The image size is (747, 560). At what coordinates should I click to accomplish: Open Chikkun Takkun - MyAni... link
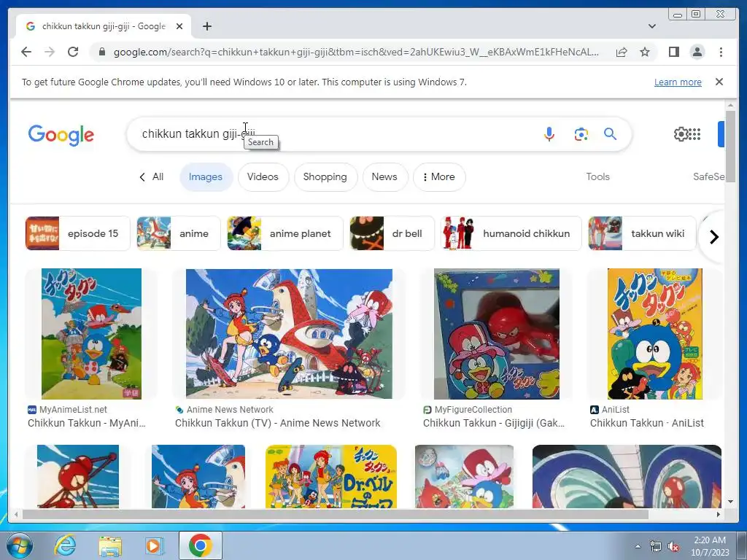pos(87,423)
